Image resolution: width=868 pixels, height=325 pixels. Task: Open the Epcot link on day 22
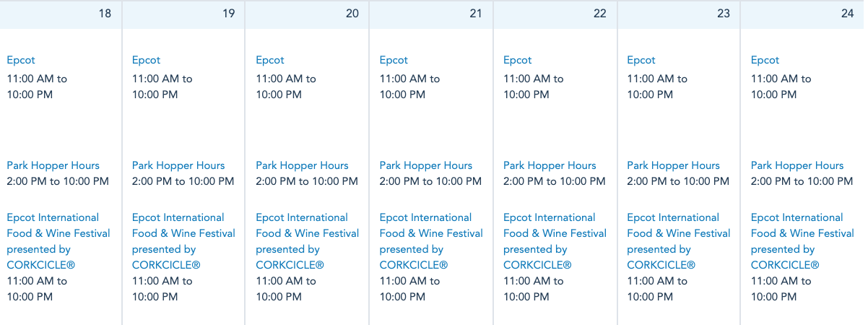click(518, 60)
